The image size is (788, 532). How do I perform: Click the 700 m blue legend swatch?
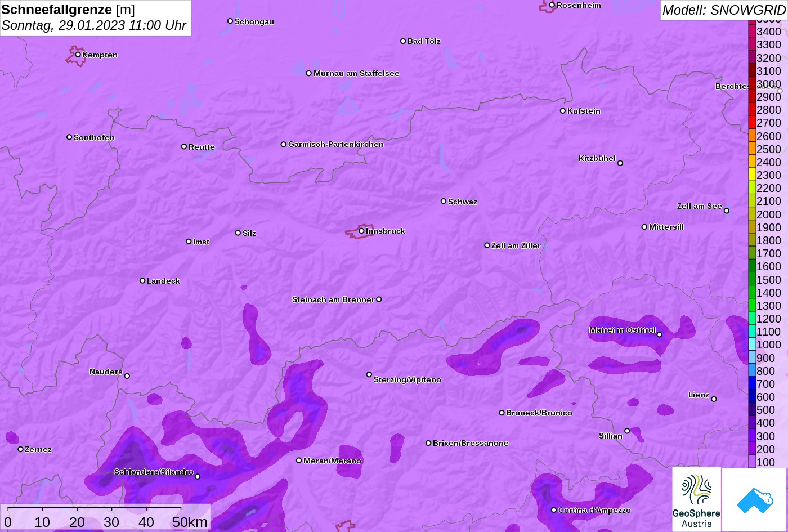752,384
